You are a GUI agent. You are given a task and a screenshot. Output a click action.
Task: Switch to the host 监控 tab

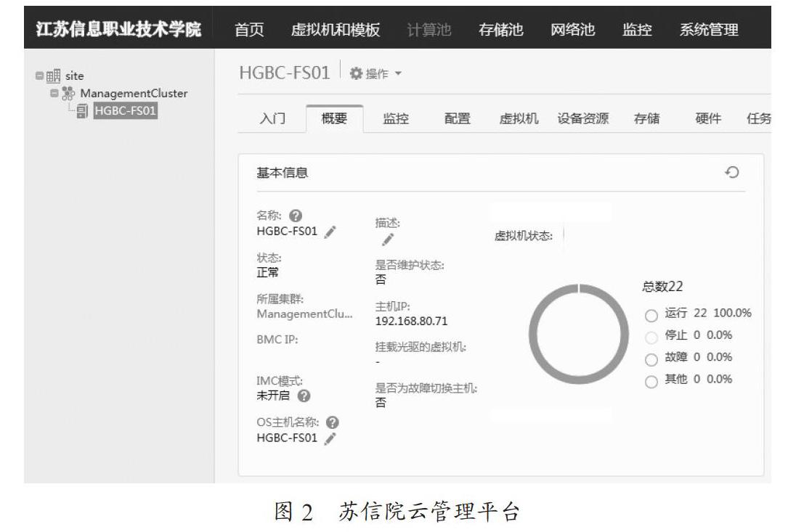[396, 118]
